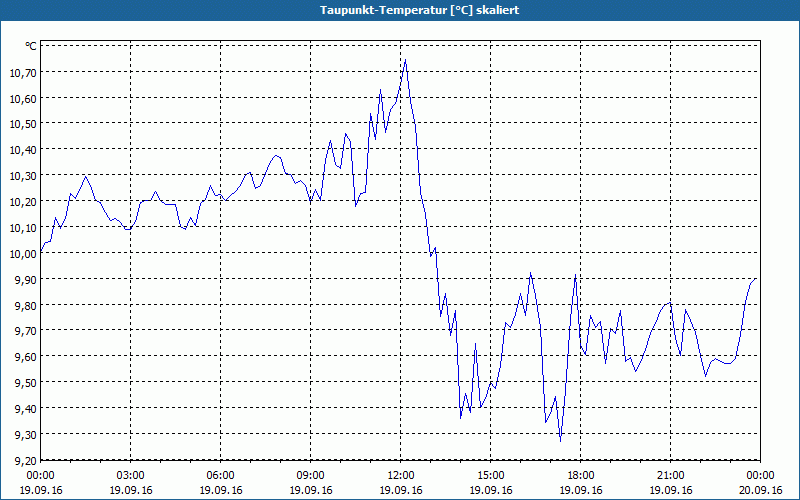Click the 21:00 time axis label
This screenshot has width=800, height=500.
(670, 476)
